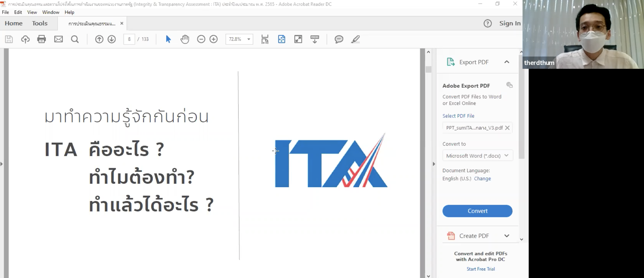Click document scrollbar down arrow
644x278 pixels.
pyautogui.click(x=428, y=276)
